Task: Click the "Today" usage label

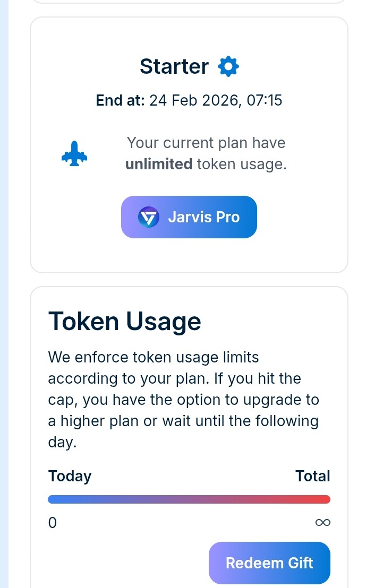Action: 70,476
